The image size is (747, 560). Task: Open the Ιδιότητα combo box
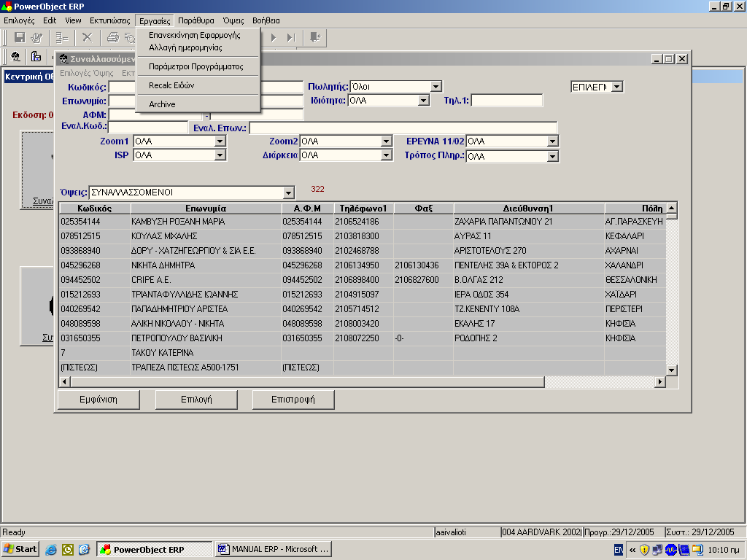click(422, 101)
